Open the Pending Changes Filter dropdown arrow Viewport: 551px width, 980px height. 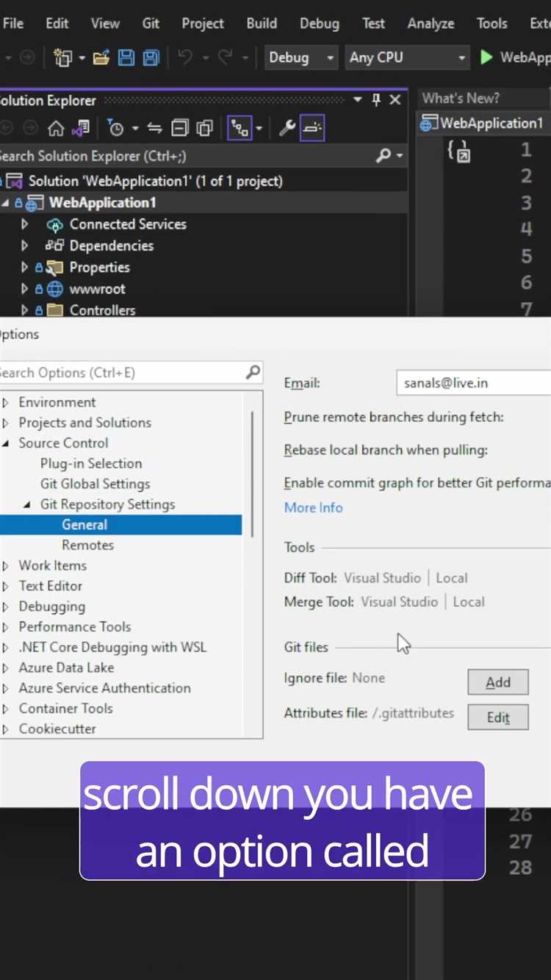[x=135, y=129]
